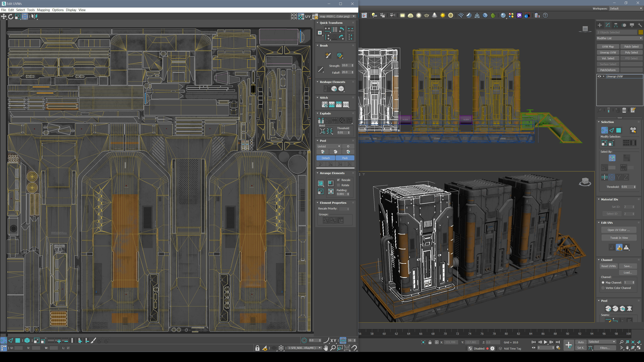Toggle the lock selection padlock in editor

pyautogui.click(x=257, y=348)
